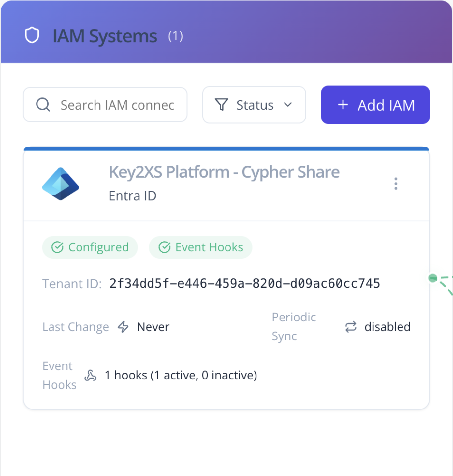Image resolution: width=453 pixels, height=476 pixels.
Task: Open the Status filter dropdown
Action: click(254, 105)
